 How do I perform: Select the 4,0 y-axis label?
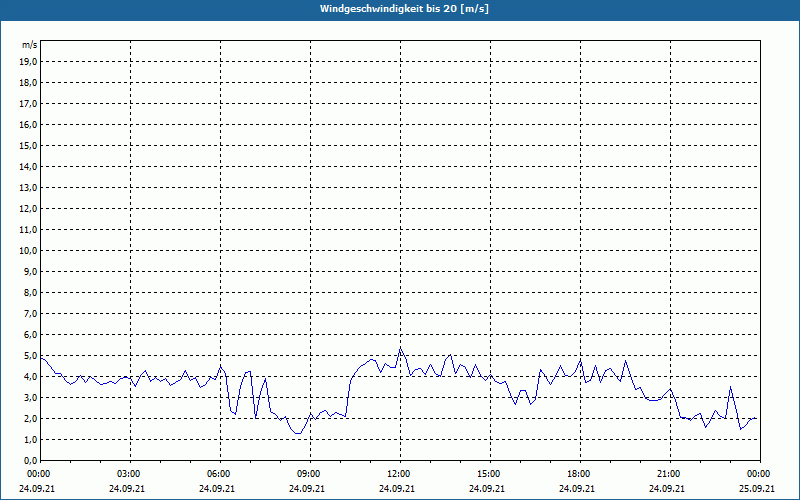(31, 377)
